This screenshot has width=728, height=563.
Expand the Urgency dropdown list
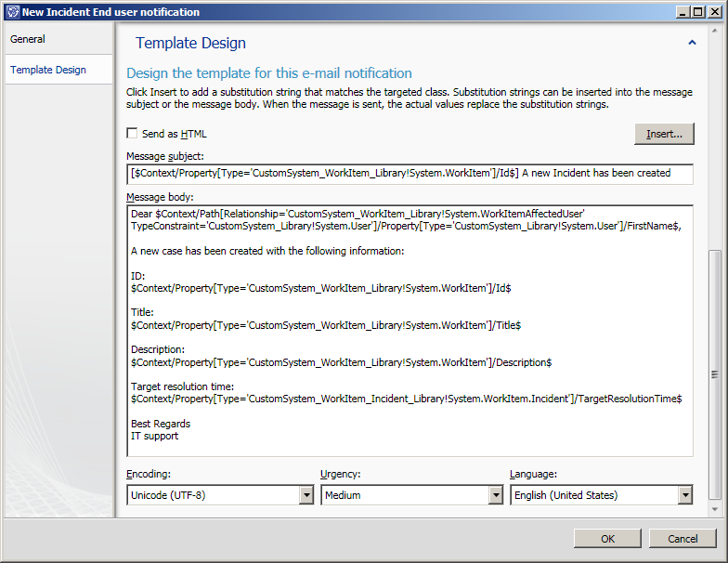tap(496, 495)
